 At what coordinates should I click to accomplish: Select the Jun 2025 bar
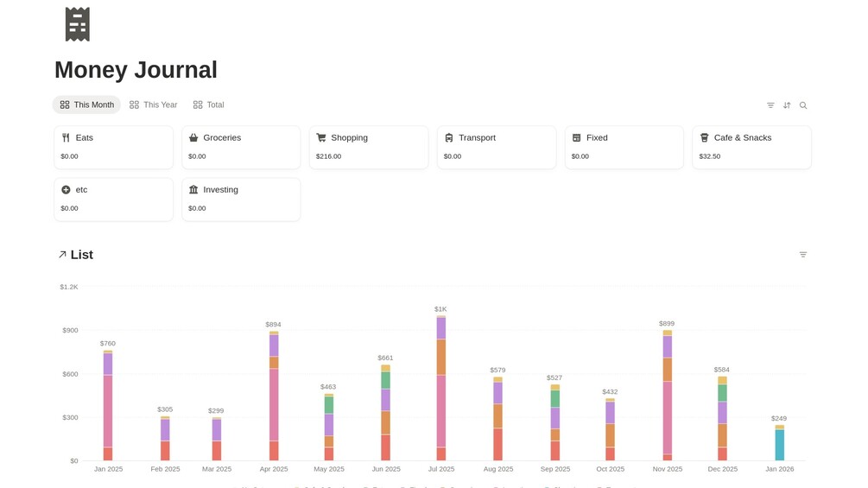click(385, 413)
